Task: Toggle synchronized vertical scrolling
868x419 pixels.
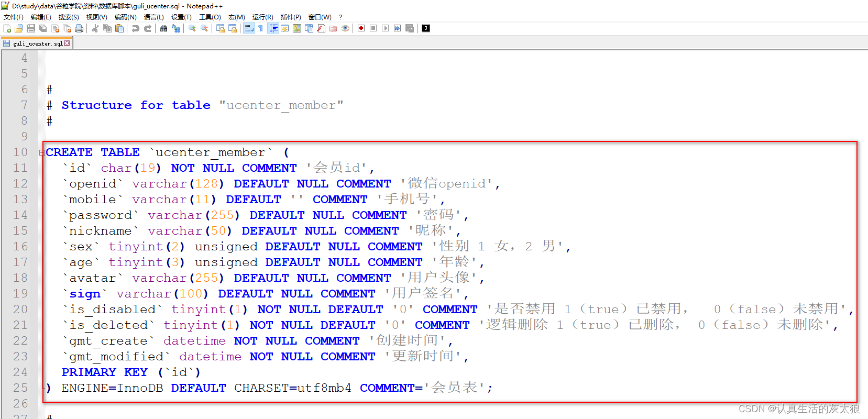Action: [221, 28]
